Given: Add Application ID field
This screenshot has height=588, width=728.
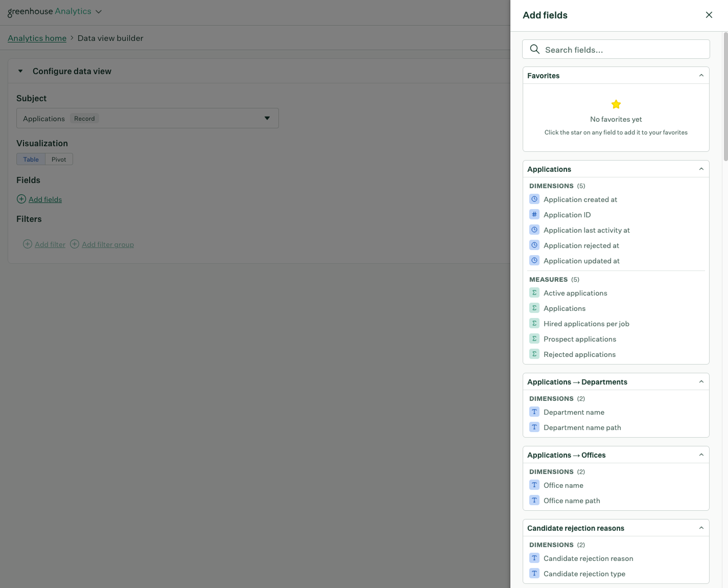Looking at the screenshot, I should [567, 215].
